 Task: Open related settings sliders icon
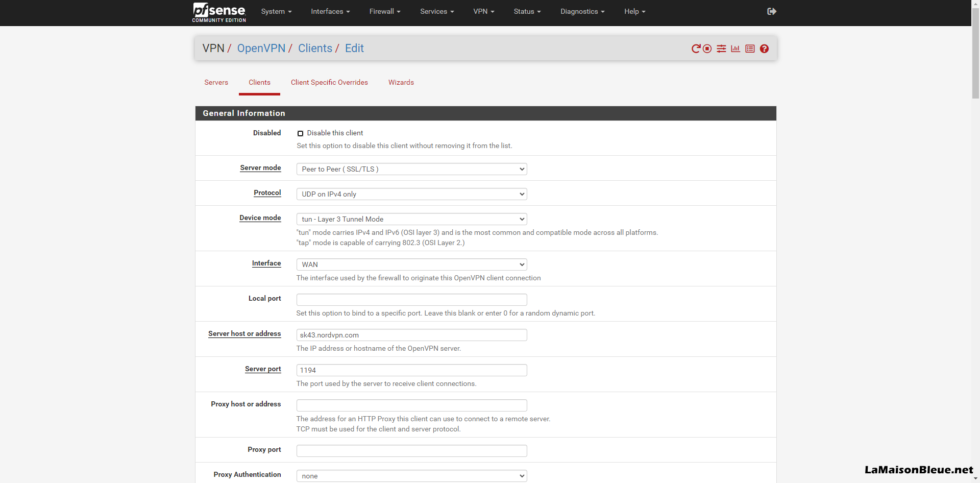point(721,49)
